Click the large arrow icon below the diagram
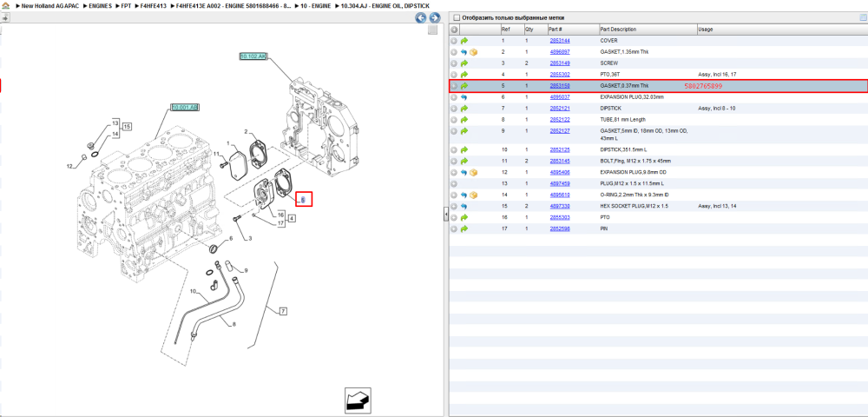The image size is (868, 417). pyautogui.click(x=357, y=400)
